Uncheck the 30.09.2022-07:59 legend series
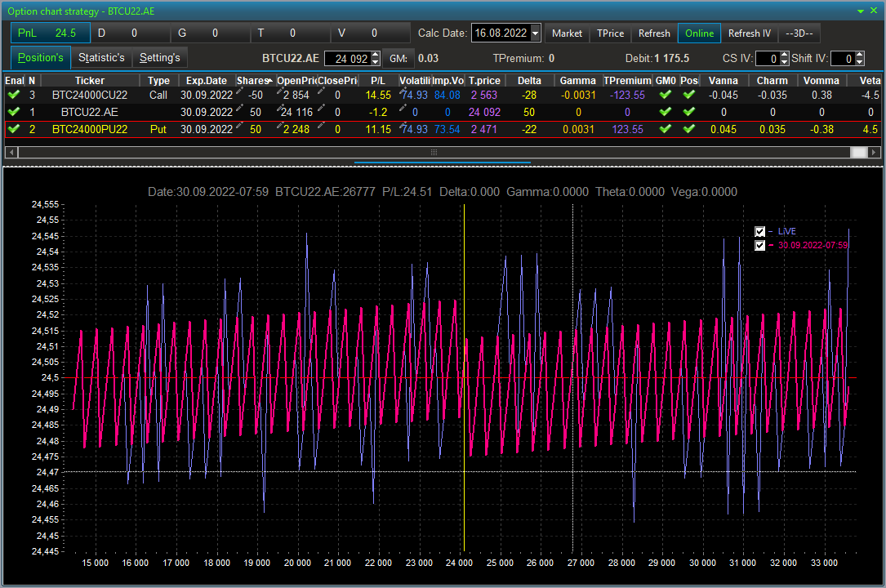Image resolution: width=886 pixels, height=588 pixels. (760, 245)
